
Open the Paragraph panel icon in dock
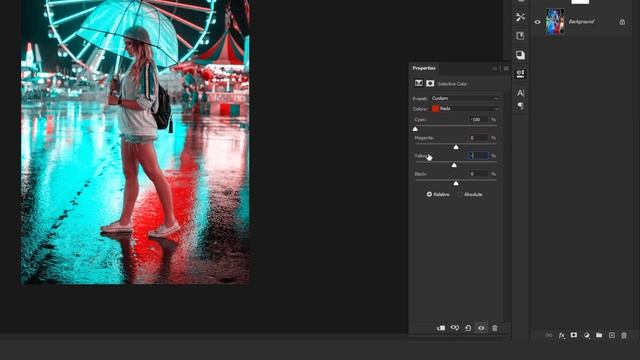[x=520, y=106]
